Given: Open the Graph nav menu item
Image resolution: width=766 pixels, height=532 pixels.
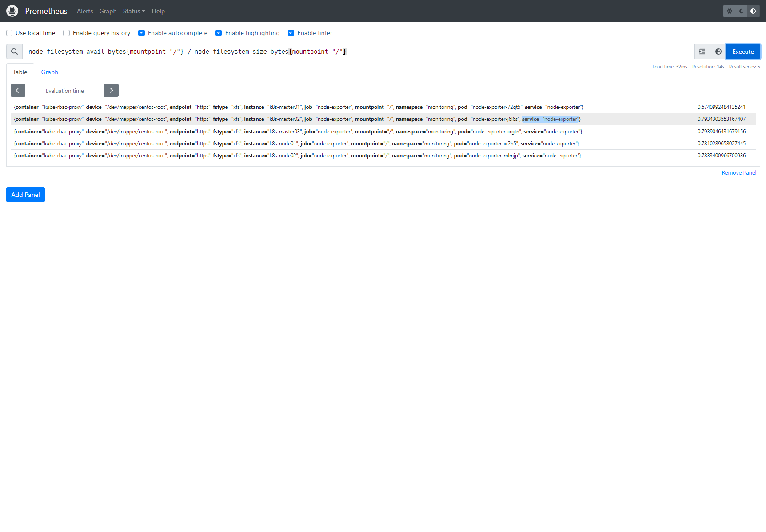Looking at the screenshot, I should pyautogui.click(x=108, y=11).
